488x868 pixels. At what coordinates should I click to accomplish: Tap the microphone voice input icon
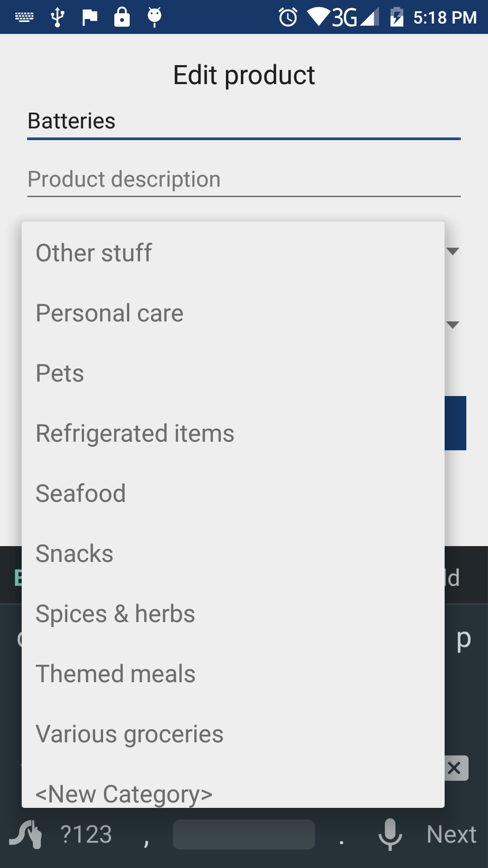coord(390,834)
